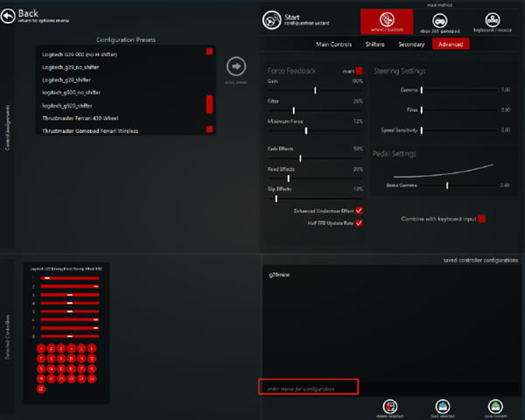The image size is (525, 420).
Task: Click the load selected icon
Action: pyautogui.click(x=443, y=406)
